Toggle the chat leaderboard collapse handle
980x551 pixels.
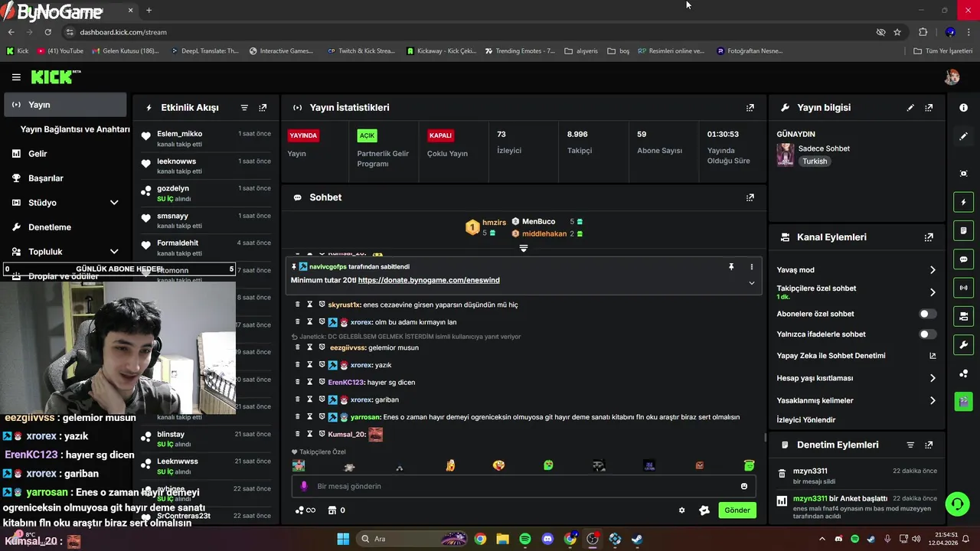coord(524,249)
